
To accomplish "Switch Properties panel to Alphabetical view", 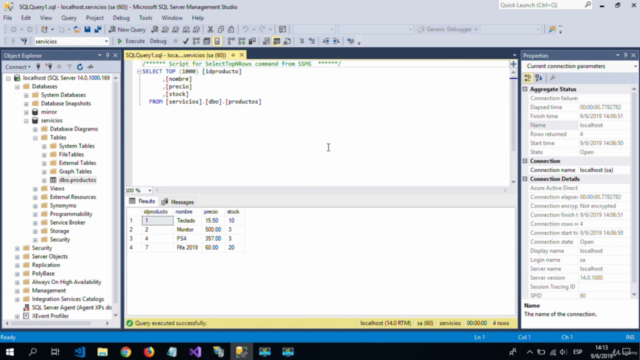I will (539, 78).
